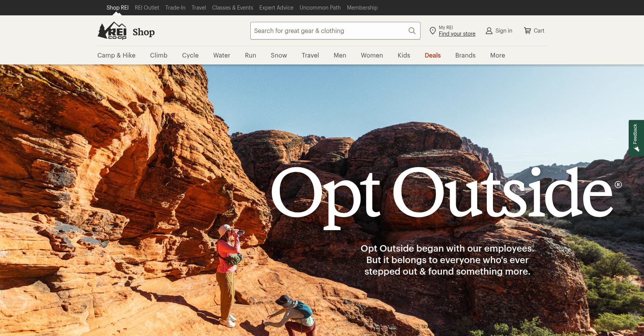Open the Feedback side tab
Screen dimensions: 644x336
click(636, 138)
